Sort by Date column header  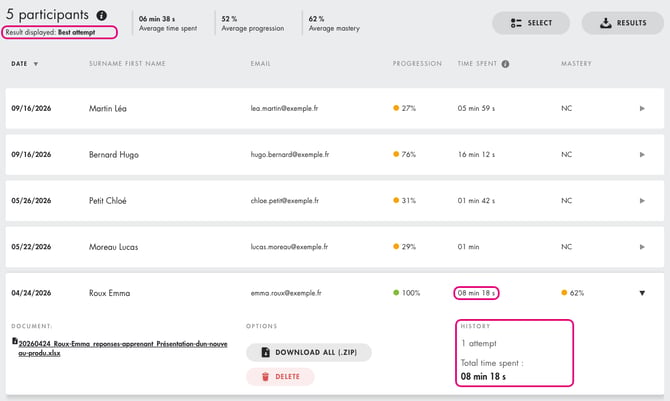[x=19, y=64]
